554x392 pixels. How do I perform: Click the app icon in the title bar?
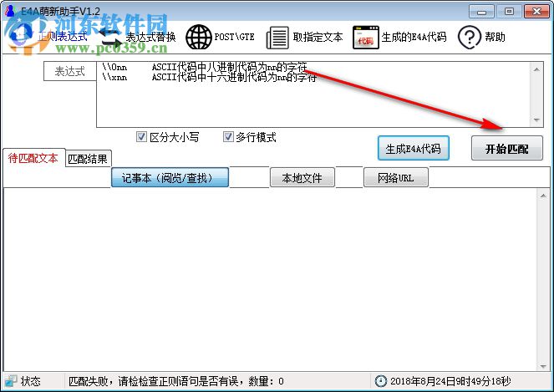(10, 11)
